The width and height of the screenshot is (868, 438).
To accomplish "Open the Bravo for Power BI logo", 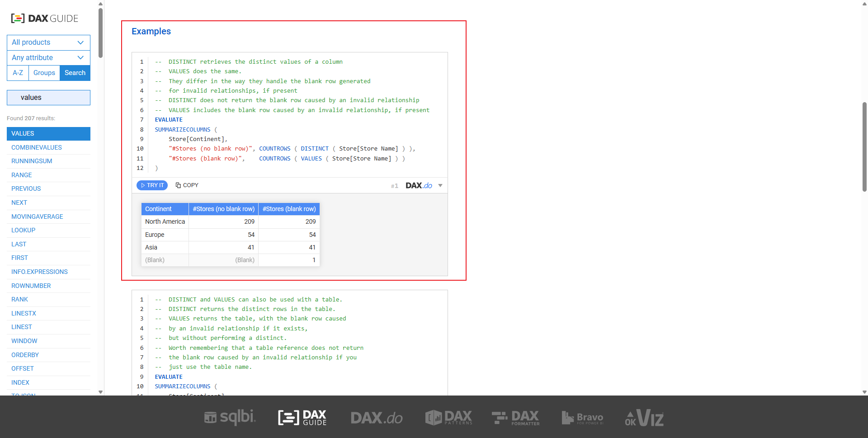I will point(582,418).
